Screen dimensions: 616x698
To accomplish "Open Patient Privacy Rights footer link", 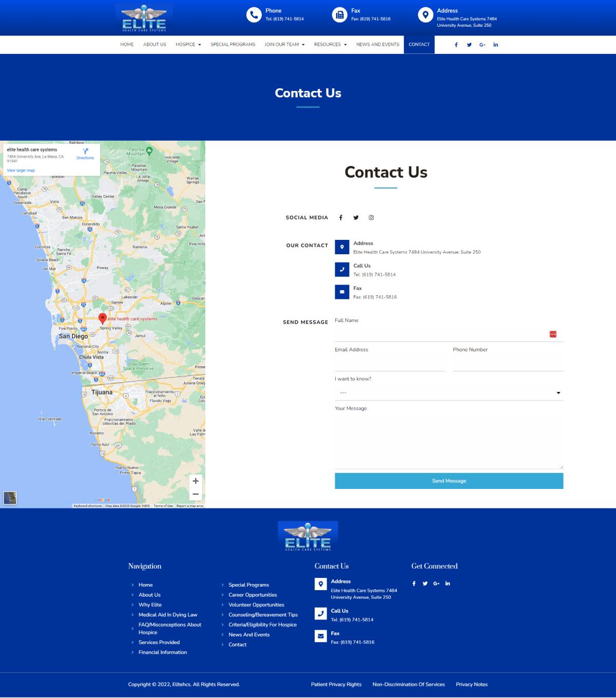I will pos(336,685).
